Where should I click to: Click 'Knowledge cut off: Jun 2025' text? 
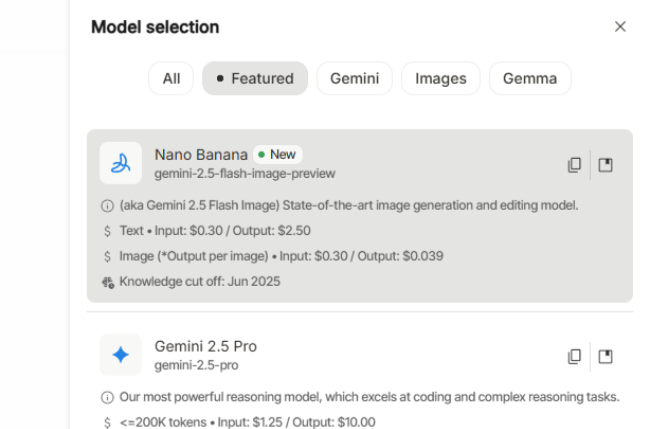pyautogui.click(x=200, y=281)
